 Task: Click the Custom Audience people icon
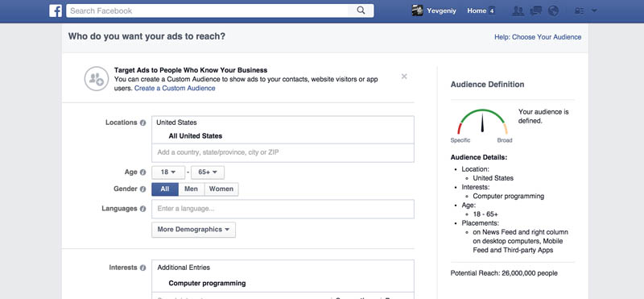click(97, 78)
